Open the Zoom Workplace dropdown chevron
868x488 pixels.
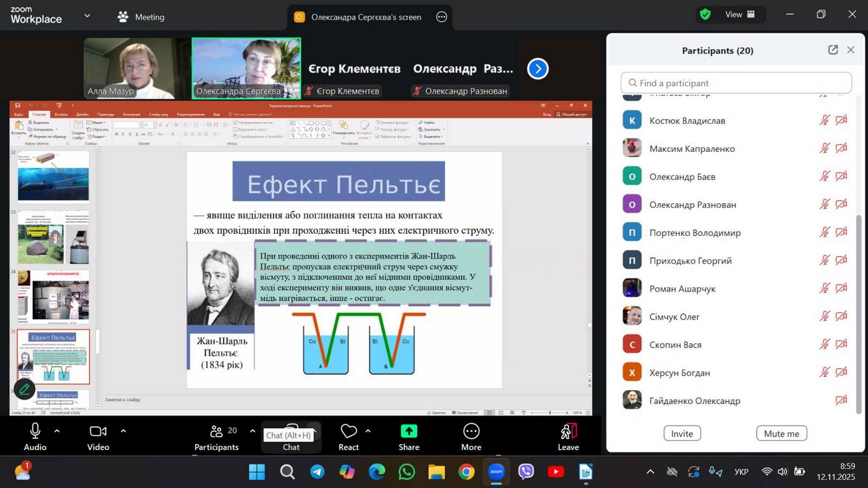(x=87, y=16)
